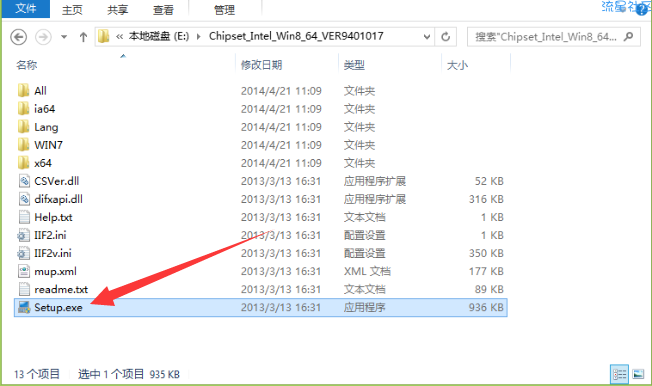Select the ia64 folder icon
The image size is (652, 386).
(x=24, y=109)
